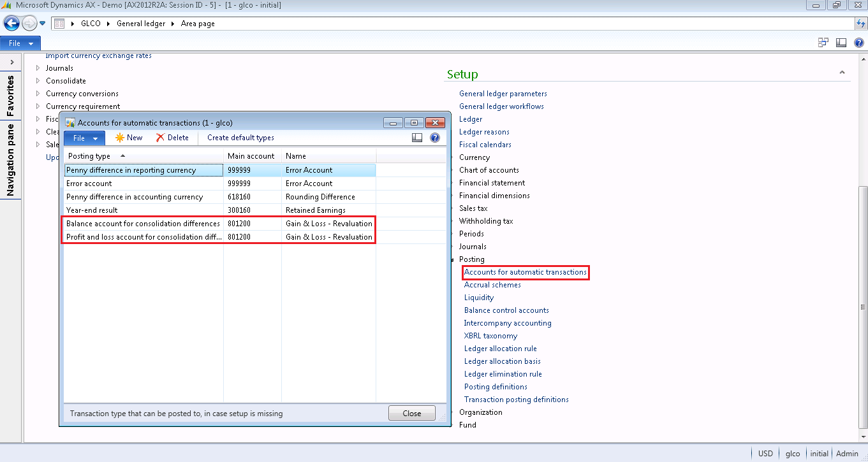The image size is (868, 462).
Task: Open General ledger workflows link
Action: point(501,106)
